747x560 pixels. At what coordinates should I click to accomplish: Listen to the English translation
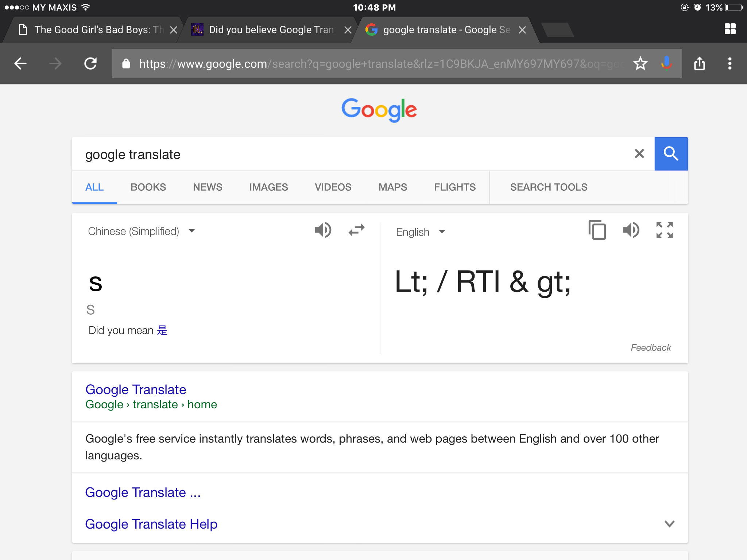(x=631, y=230)
